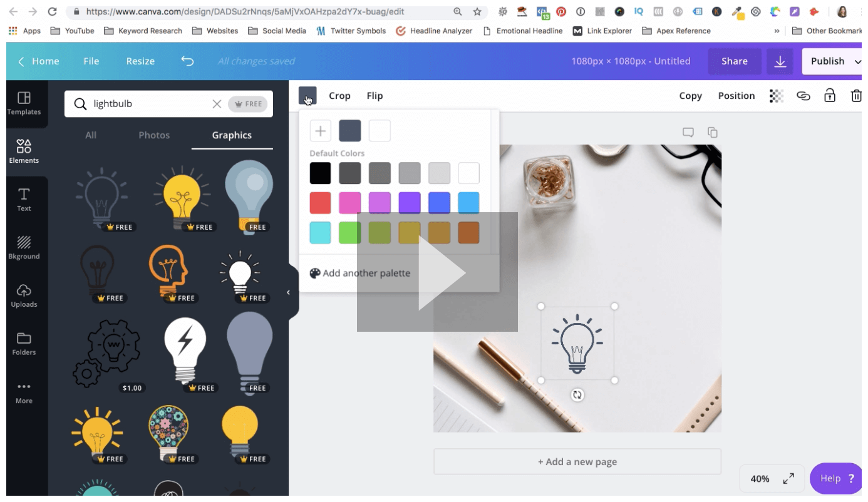
Task: Click Add another palette
Action: click(360, 273)
